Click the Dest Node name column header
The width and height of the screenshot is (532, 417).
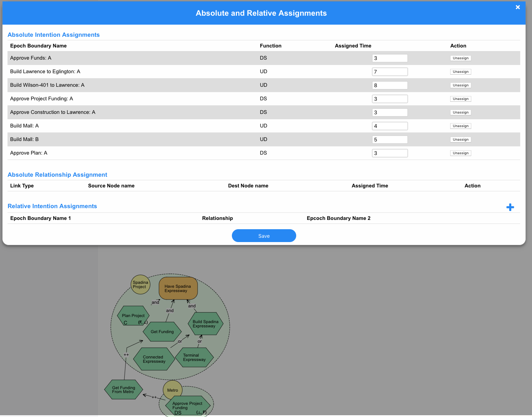coord(248,186)
